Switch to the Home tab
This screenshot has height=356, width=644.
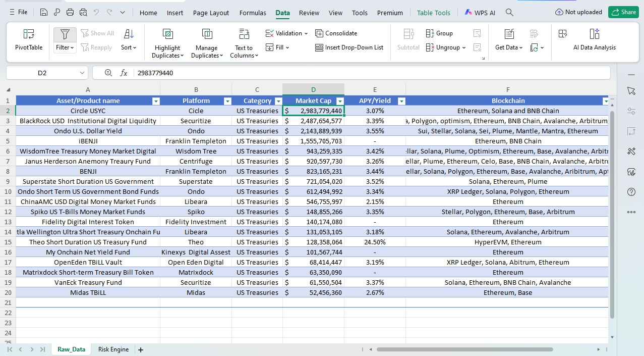[148, 13]
